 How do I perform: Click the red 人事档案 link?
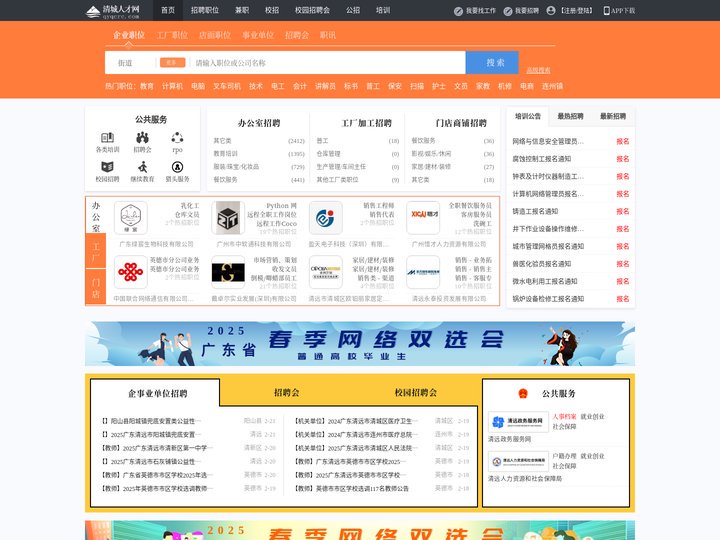(x=564, y=416)
